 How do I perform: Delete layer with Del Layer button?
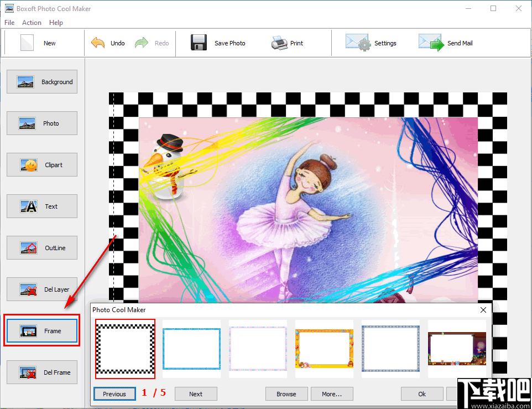42,289
